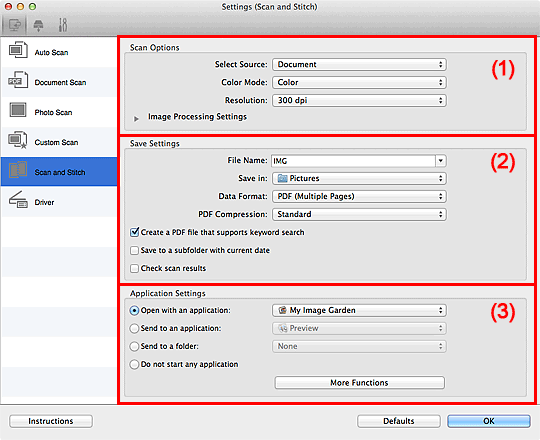Click the Defaults button
The height and width of the screenshot is (440, 540).
(398, 421)
